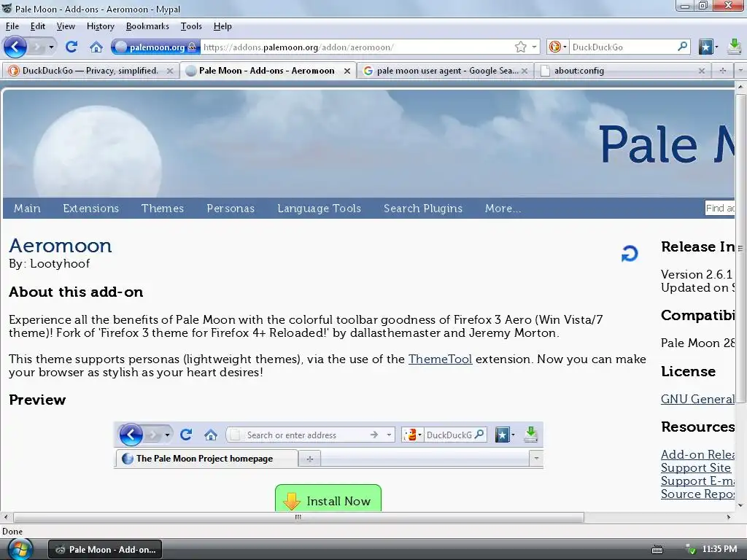Click the blue circular arrow Aeromoon icon
The height and width of the screenshot is (560, 747).
(x=630, y=253)
